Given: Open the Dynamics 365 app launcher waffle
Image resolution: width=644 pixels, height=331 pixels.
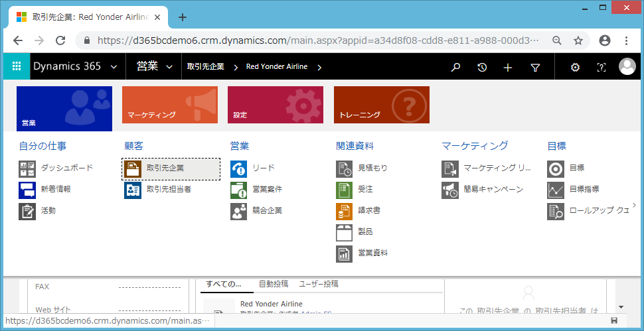Looking at the screenshot, I should tap(17, 66).
